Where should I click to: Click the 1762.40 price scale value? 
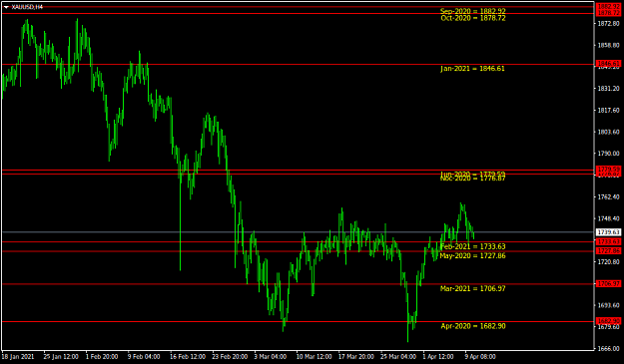click(608, 196)
